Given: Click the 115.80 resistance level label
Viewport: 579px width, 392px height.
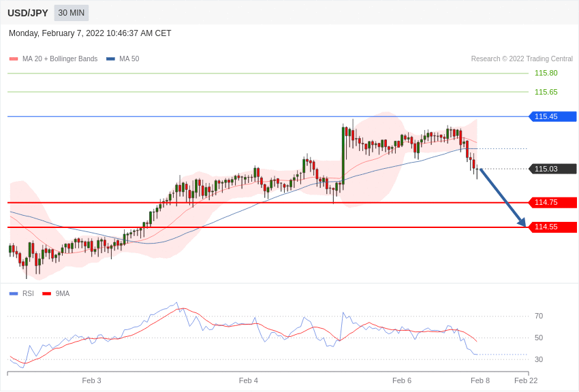Looking at the screenshot, I should pos(546,73).
